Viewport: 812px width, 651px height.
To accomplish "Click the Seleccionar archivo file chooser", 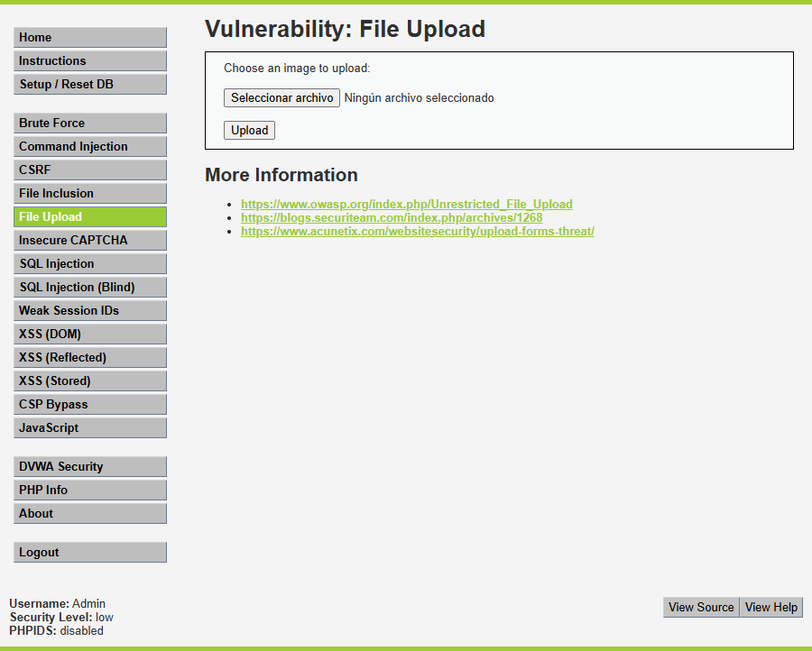I will [x=281, y=97].
